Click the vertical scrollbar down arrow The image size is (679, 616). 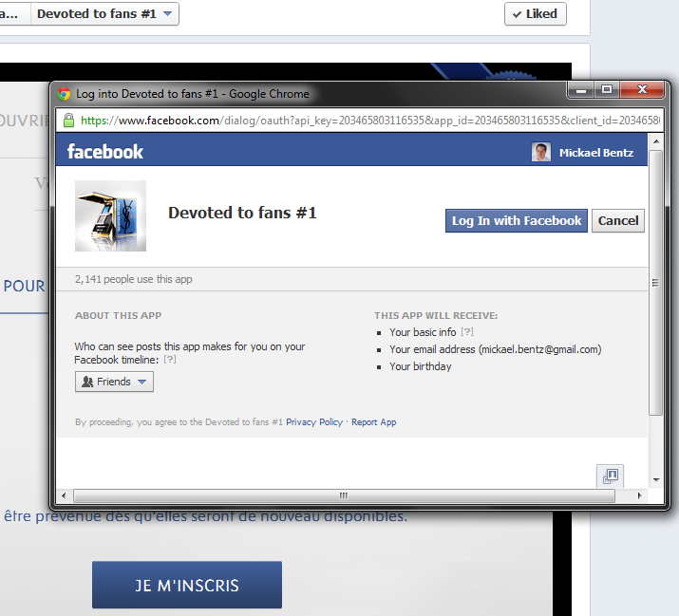tap(656, 479)
